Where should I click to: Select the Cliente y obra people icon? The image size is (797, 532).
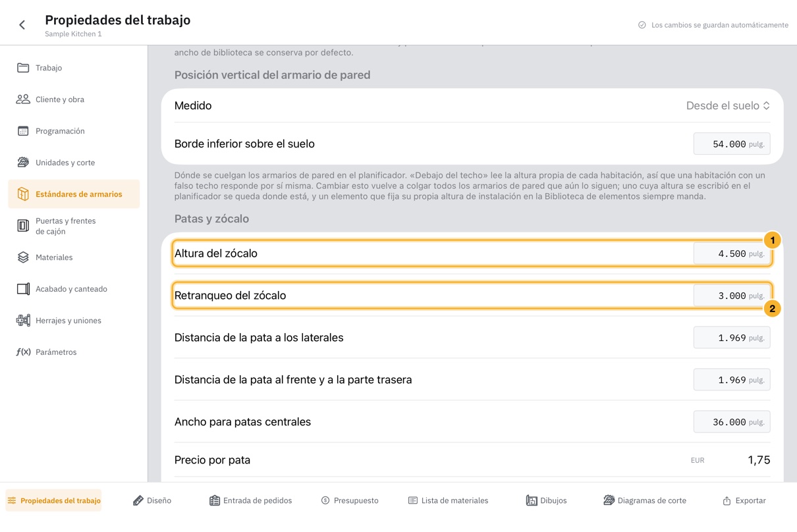(23, 99)
